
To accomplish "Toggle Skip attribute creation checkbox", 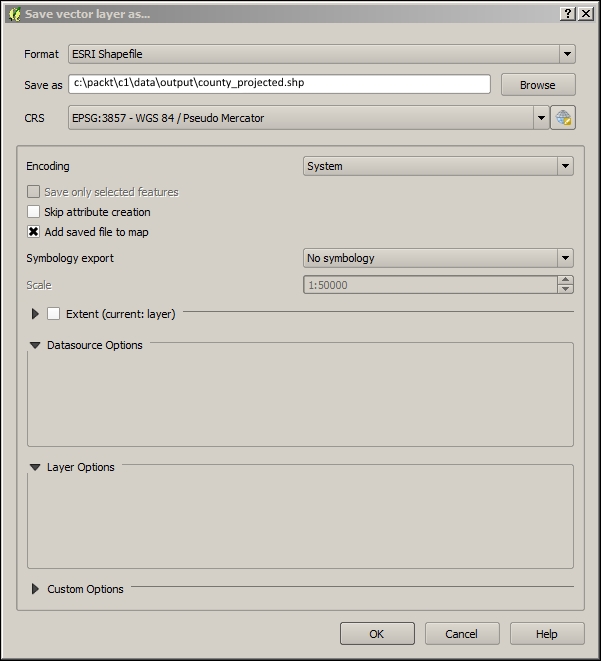I will (x=33, y=212).
